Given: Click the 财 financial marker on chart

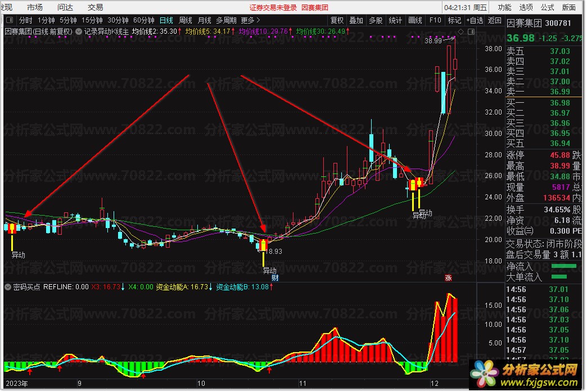Looking at the screenshot, I should point(275,278).
